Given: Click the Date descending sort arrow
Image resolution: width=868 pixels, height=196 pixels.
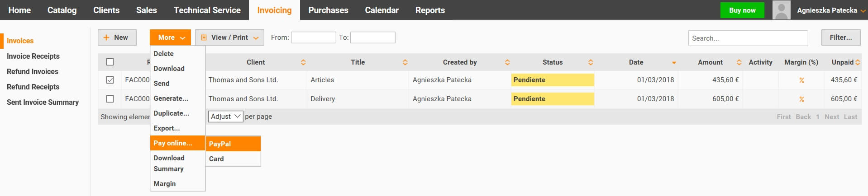Looking at the screenshot, I should [674, 63].
